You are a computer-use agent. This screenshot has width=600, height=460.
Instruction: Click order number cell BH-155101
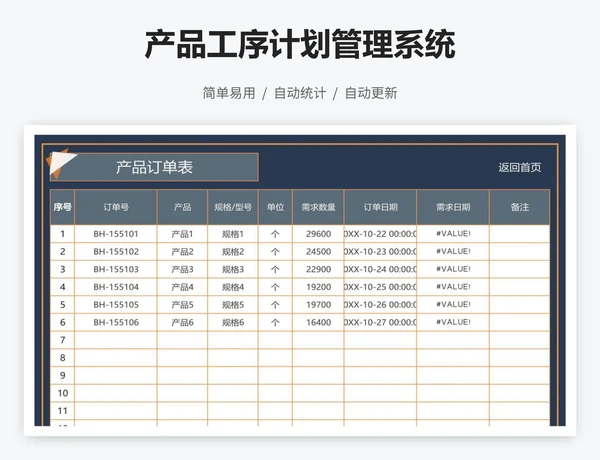point(116,234)
